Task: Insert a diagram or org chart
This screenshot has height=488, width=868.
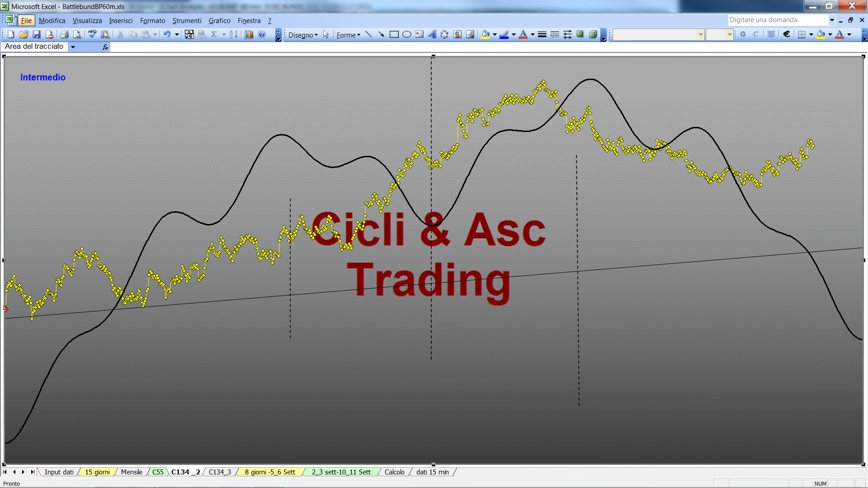Action: pyautogui.click(x=444, y=34)
